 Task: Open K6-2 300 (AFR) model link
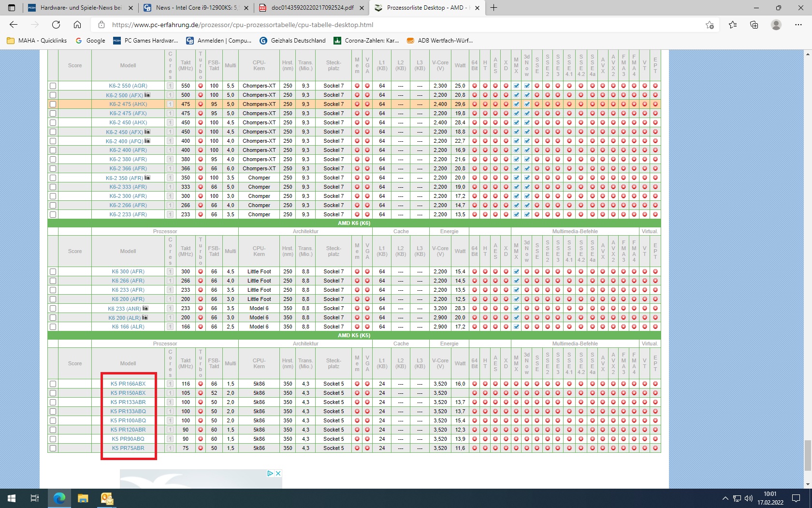tap(128, 196)
